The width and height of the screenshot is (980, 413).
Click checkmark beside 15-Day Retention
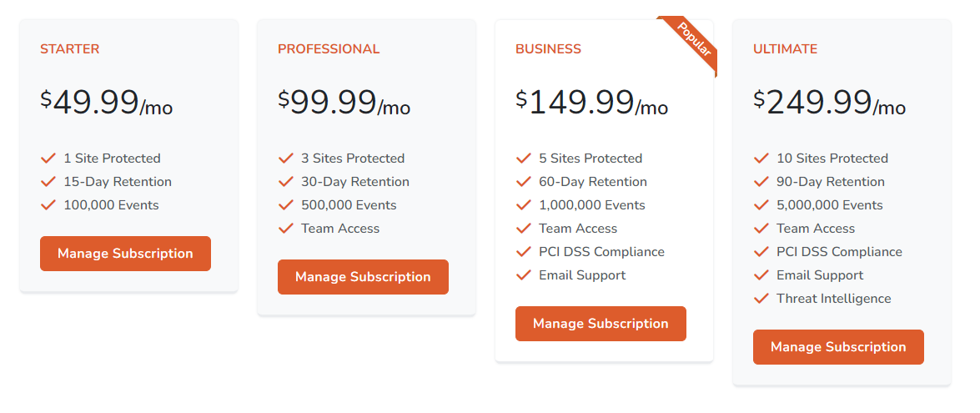tap(48, 181)
